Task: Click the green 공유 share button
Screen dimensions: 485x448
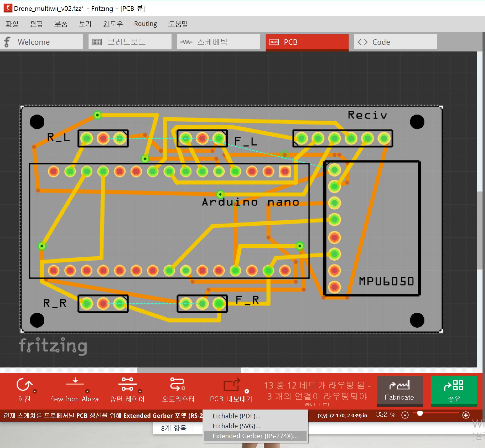Action: [x=454, y=390]
